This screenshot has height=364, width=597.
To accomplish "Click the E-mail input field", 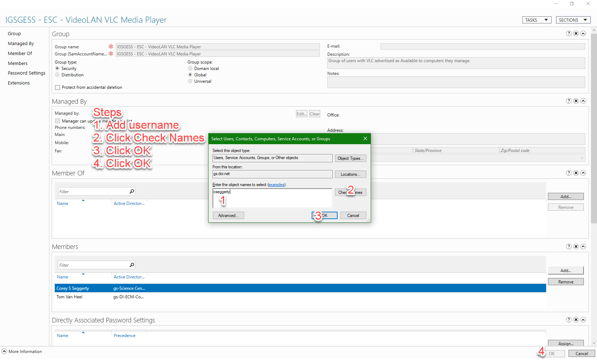I will click(x=483, y=47).
